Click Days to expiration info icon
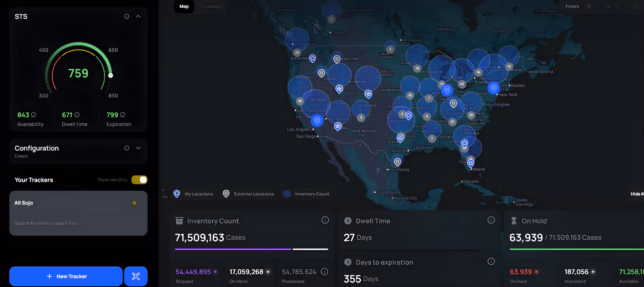Screen dimensions: 644x287 tap(491, 261)
